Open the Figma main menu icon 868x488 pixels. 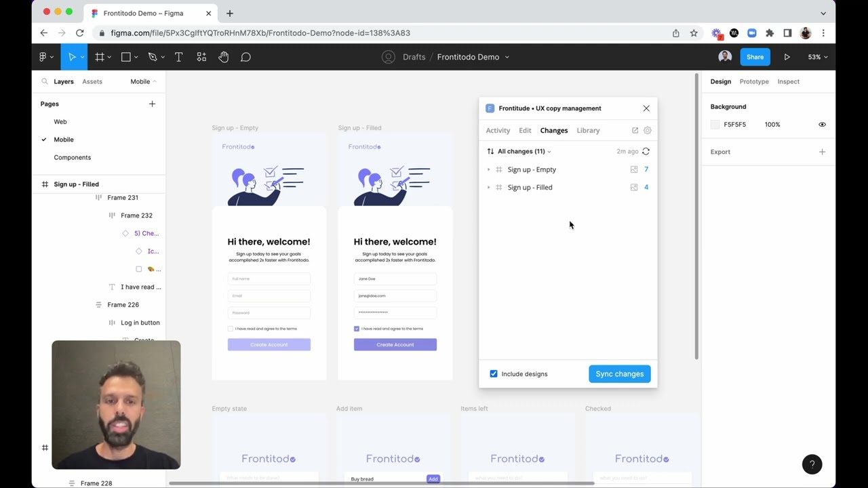tap(42, 57)
